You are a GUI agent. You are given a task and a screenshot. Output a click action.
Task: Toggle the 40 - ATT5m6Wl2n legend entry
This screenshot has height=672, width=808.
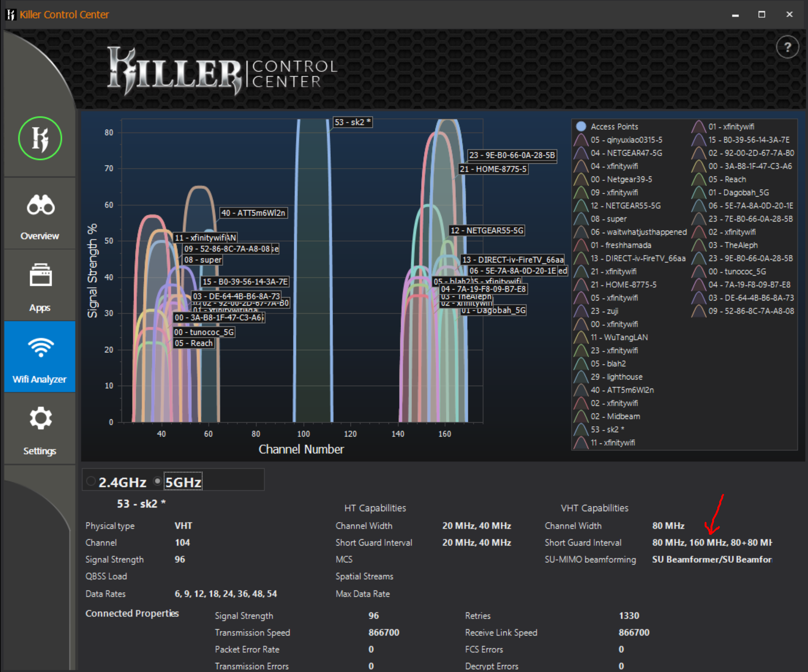[622, 390]
